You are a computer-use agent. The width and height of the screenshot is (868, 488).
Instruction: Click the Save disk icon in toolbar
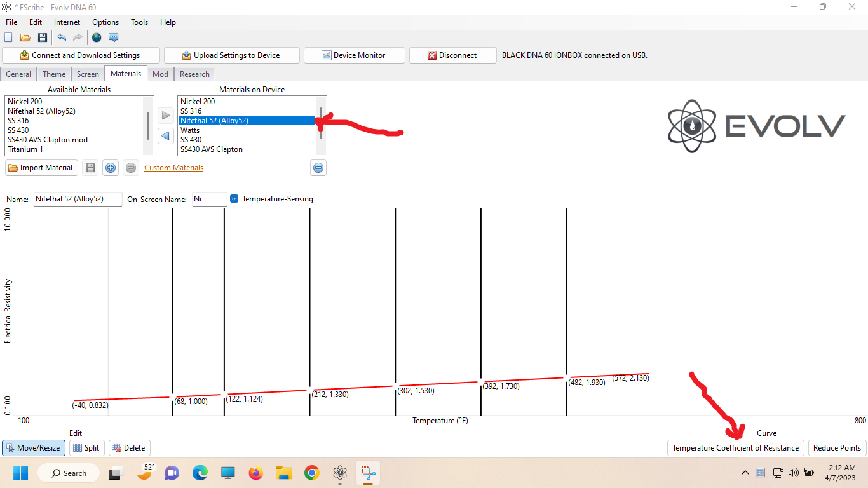point(42,37)
